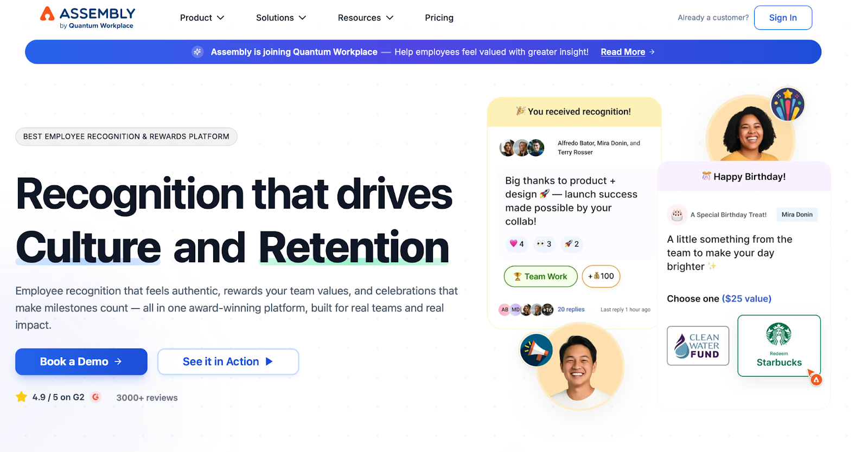868x452 pixels.
Task: Expand the Resources dropdown menu
Action: point(365,18)
